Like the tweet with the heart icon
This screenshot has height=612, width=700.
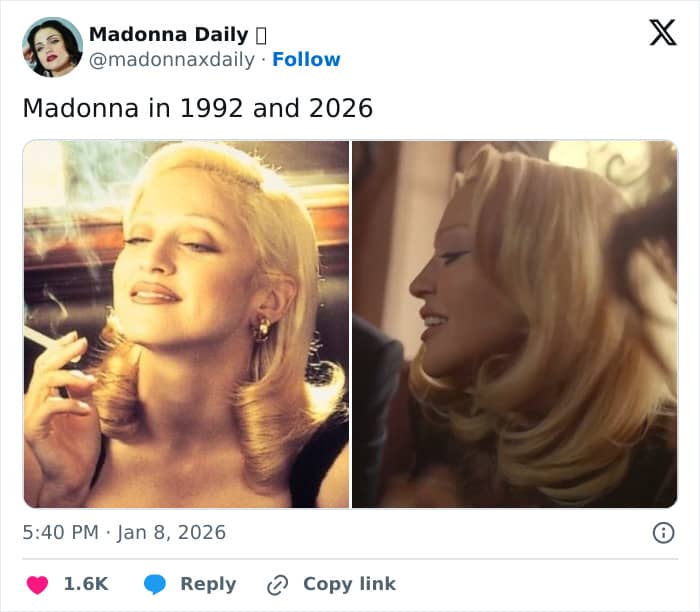tap(37, 585)
